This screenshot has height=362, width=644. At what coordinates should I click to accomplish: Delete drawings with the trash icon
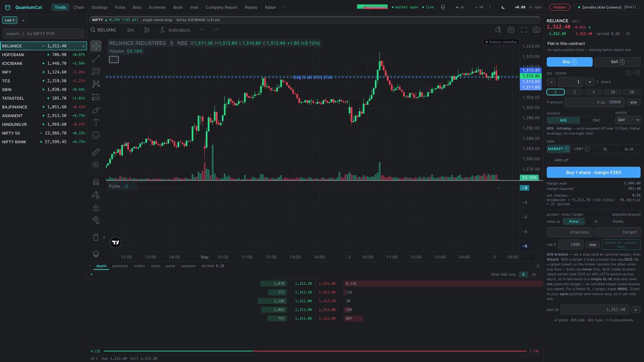[x=96, y=237]
